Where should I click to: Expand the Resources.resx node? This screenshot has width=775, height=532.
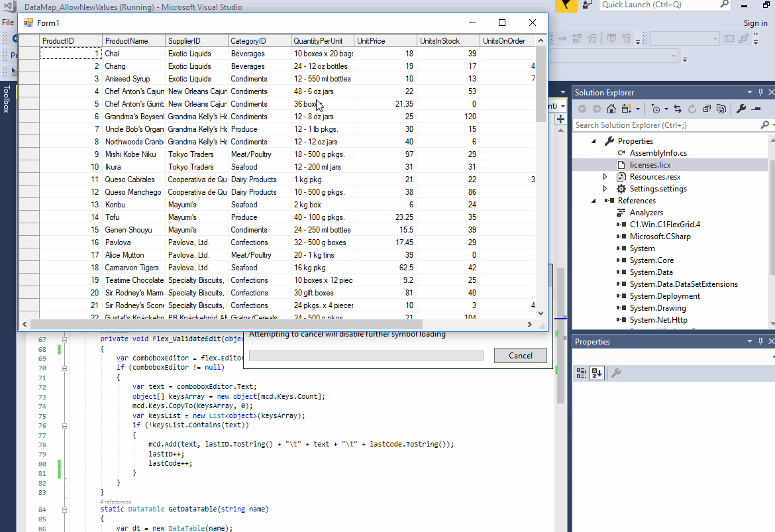[x=605, y=176]
